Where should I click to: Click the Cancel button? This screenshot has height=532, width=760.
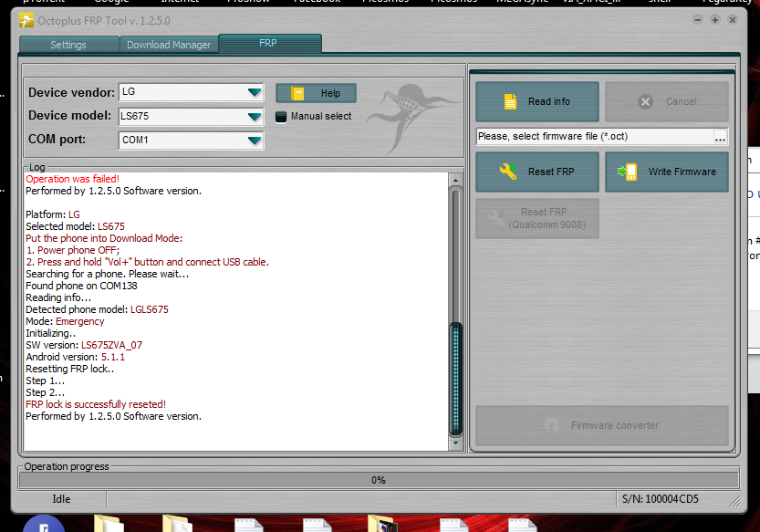(666, 101)
